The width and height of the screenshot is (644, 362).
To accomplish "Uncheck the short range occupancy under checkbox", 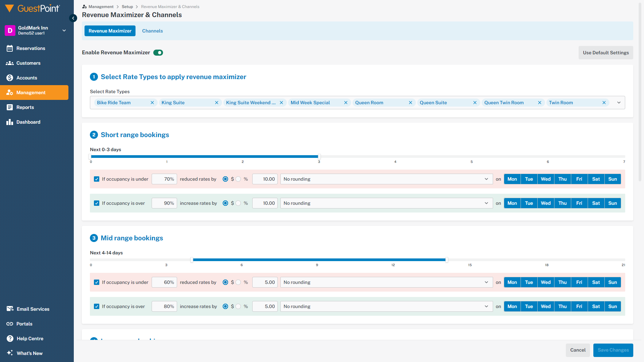I will [x=97, y=179].
